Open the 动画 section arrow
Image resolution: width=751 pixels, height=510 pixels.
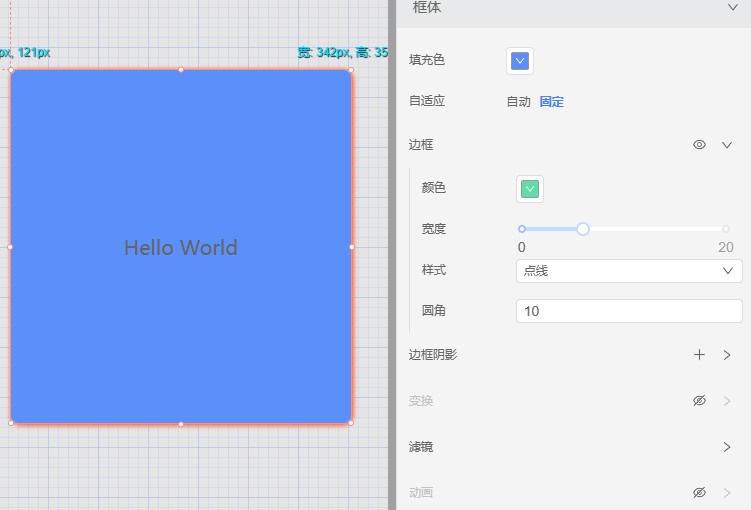point(727,493)
